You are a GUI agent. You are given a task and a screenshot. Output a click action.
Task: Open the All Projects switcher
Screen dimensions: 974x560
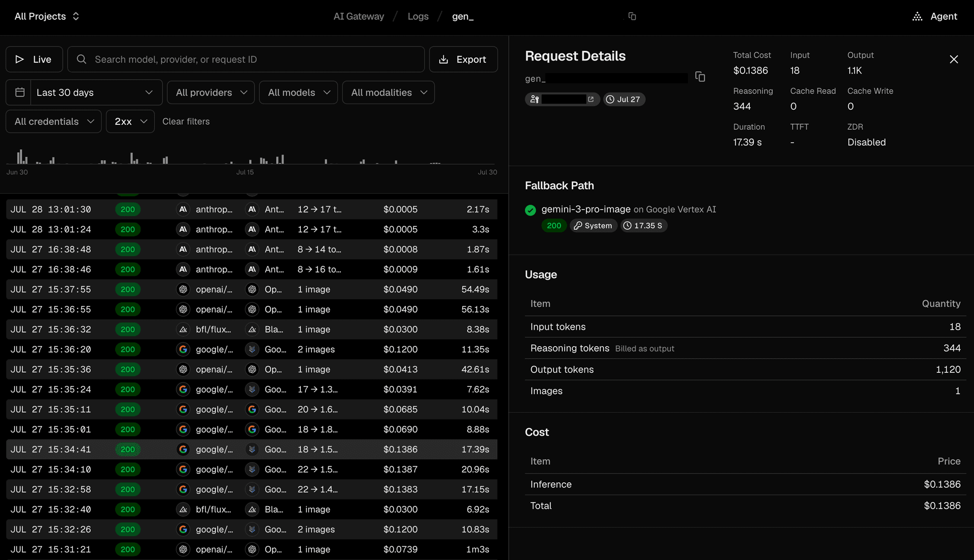click(x=47, y=16)
